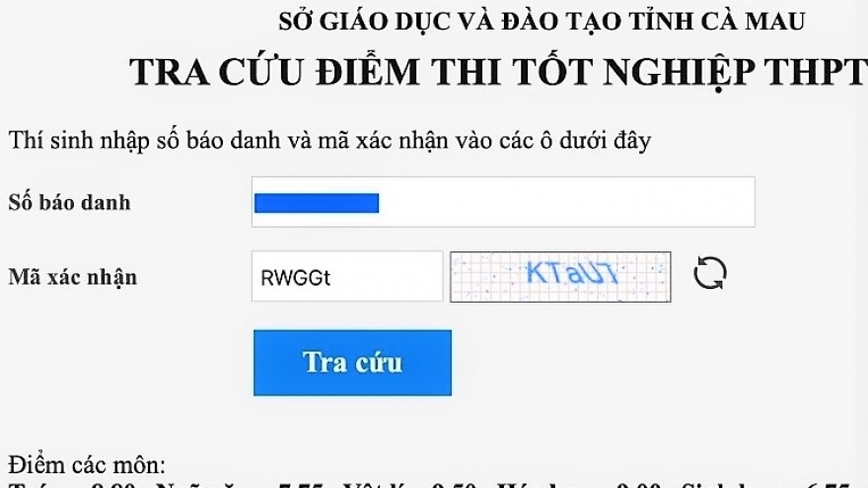
Task: Click the Thí sinh nhập số báo danh instruction
Action: pyautogui.click(x=329, y=141)
